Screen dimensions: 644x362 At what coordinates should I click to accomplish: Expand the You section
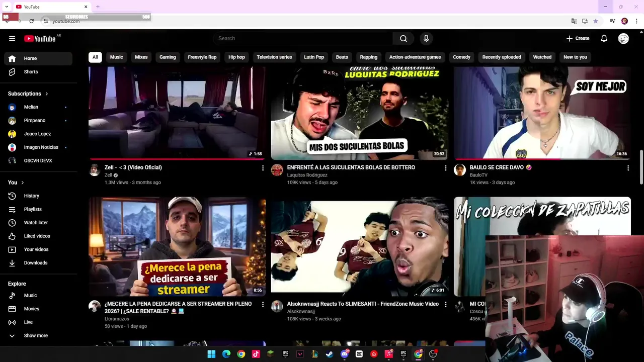pyautogui.click(x=16, y=183)
